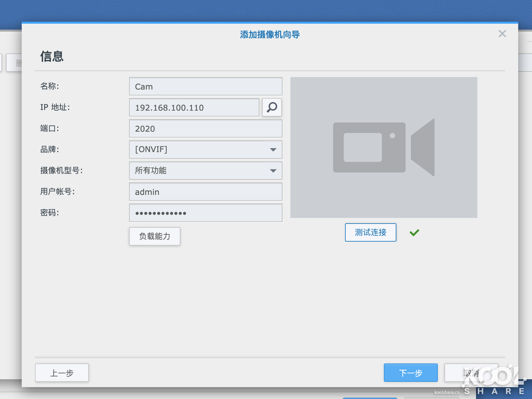Screen dimensions: 532x399
Task: Close the add camera wizard dialog
Action: 502,34
